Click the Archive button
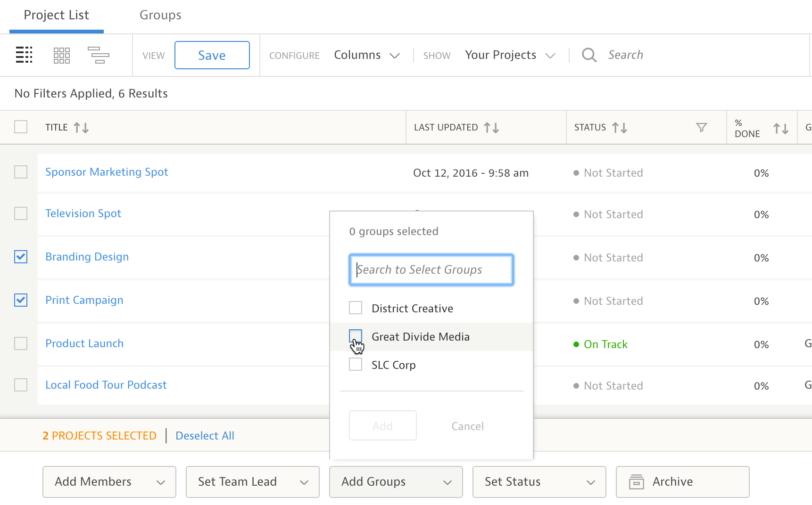812x505 pixels. (682, 481)
